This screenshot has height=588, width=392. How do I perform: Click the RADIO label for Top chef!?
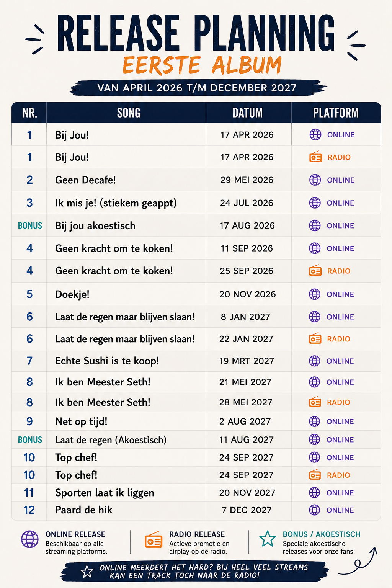pyautogui.click(x=338, y=475)
